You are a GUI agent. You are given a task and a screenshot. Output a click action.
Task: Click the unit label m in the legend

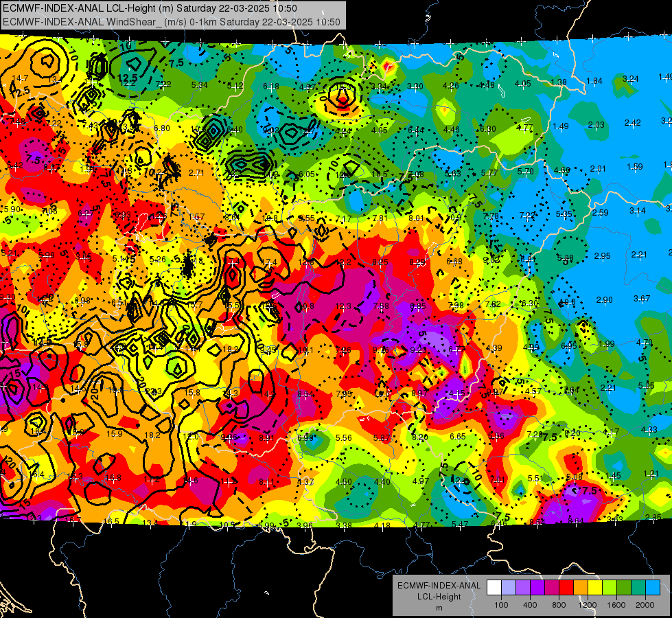(x=439, y=608)
